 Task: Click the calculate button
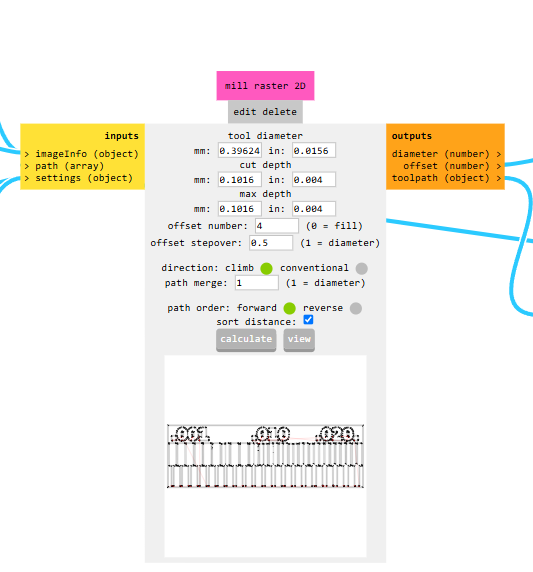coord(246,340)
